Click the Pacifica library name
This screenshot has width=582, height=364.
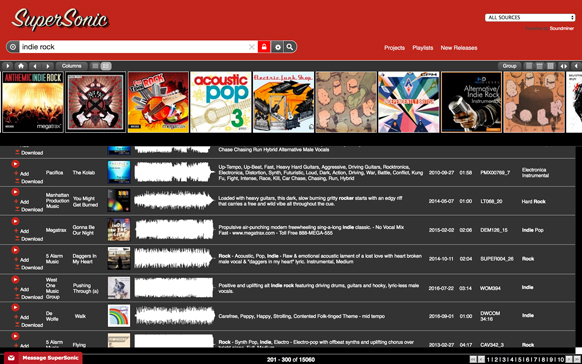click(x=54, y=173)
